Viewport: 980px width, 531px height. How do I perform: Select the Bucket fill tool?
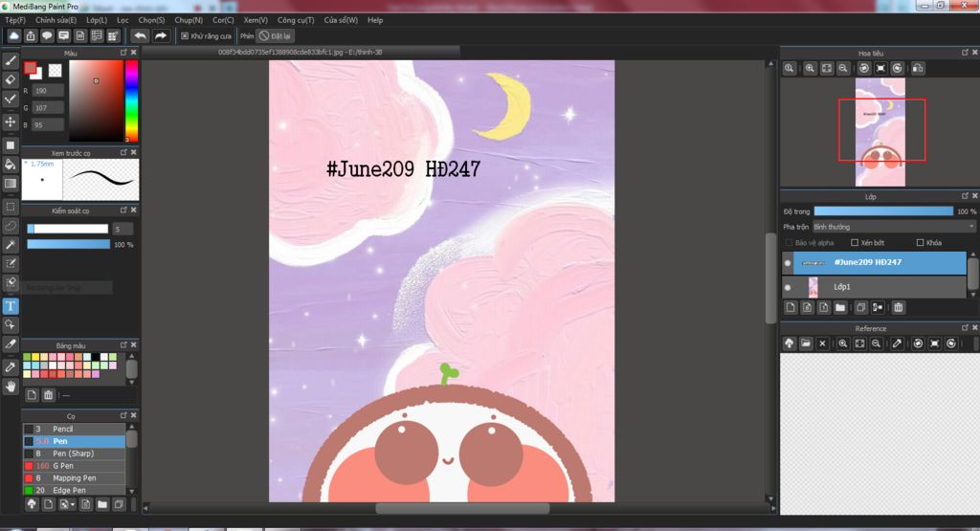point(10,165)
